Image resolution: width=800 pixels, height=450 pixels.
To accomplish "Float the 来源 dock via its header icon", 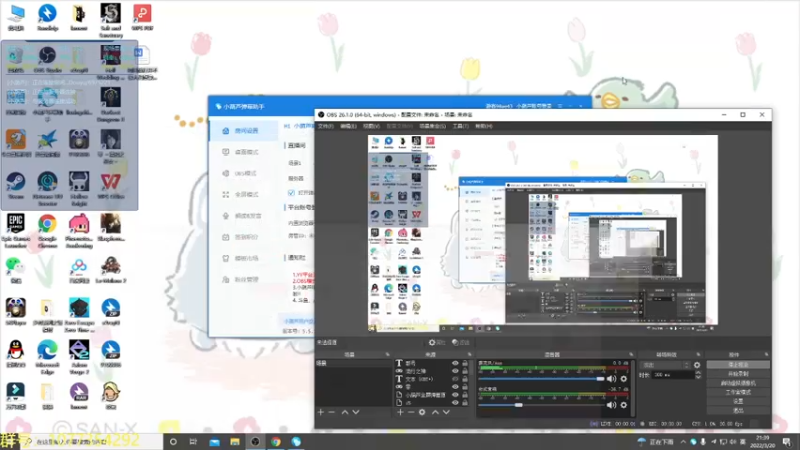I will tap(470, 355).
